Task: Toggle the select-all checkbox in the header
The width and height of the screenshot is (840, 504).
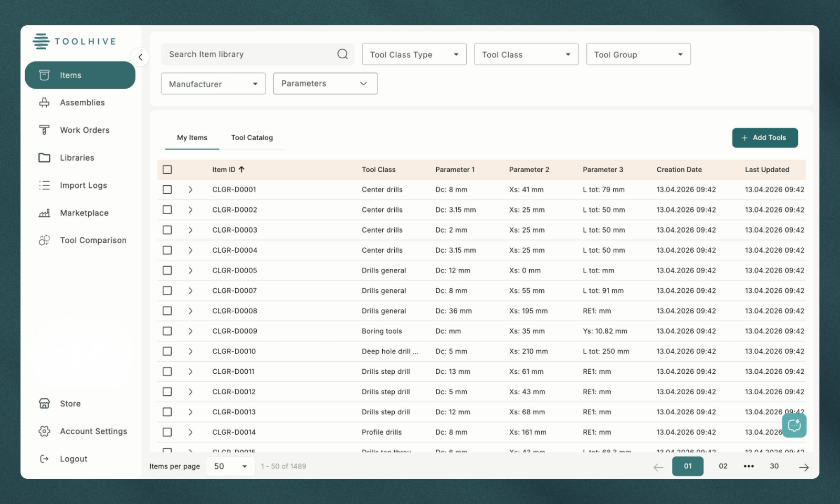Action: (x=167, y=170)
